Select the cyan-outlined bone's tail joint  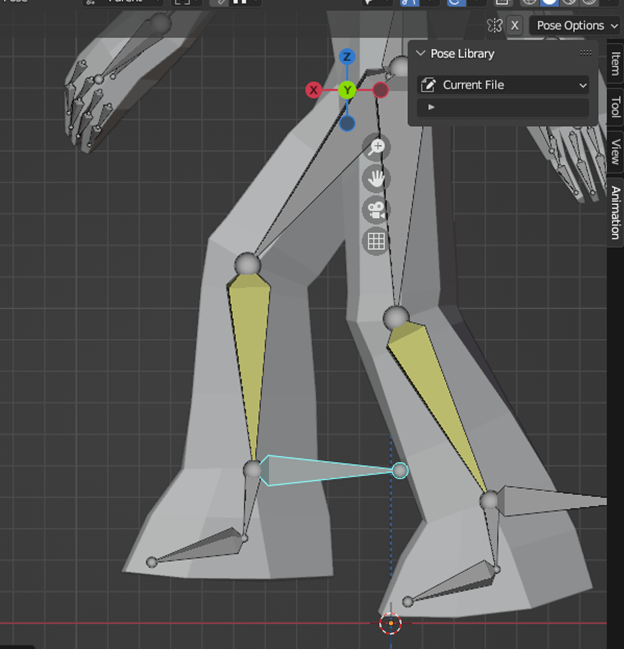(400, 471)
